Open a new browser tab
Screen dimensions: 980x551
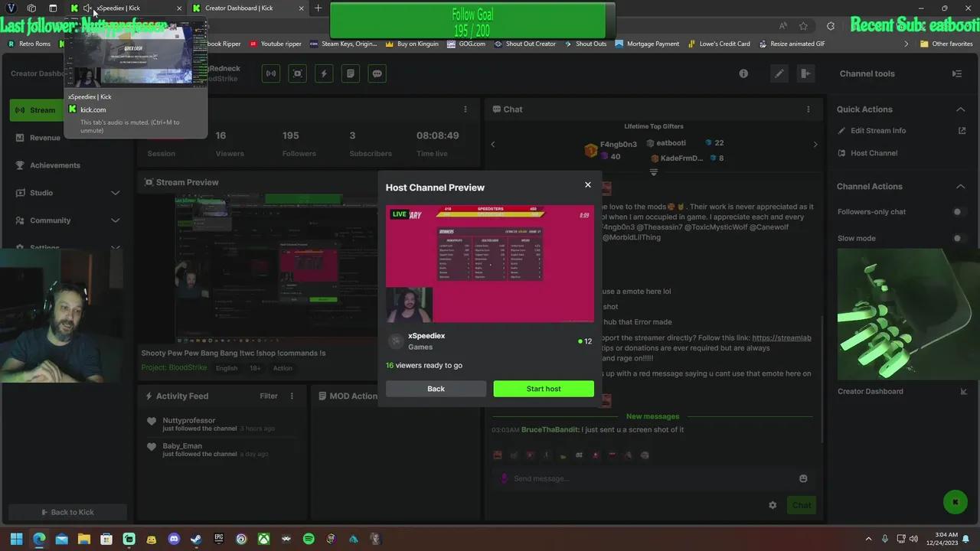point(318,8)
